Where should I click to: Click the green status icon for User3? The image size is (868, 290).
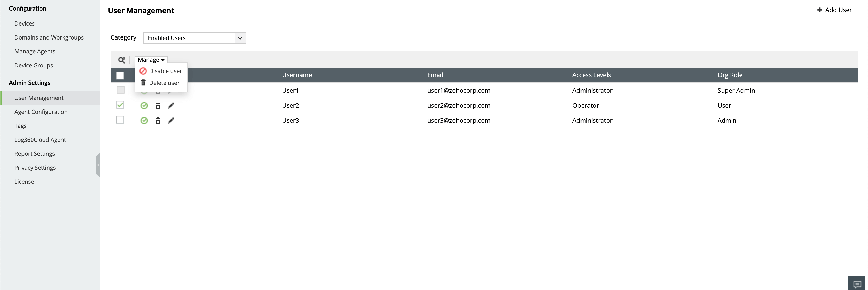[x=144, y=121]
